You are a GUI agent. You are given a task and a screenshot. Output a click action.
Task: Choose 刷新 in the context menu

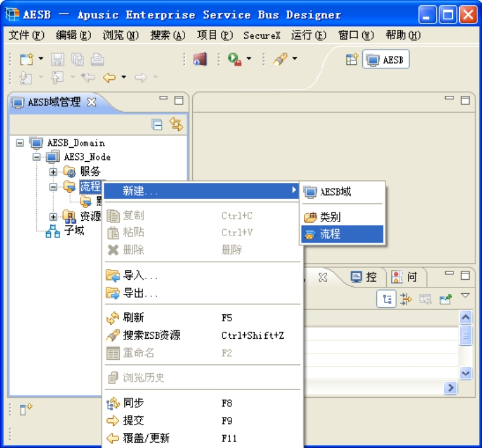pos(203,318)
